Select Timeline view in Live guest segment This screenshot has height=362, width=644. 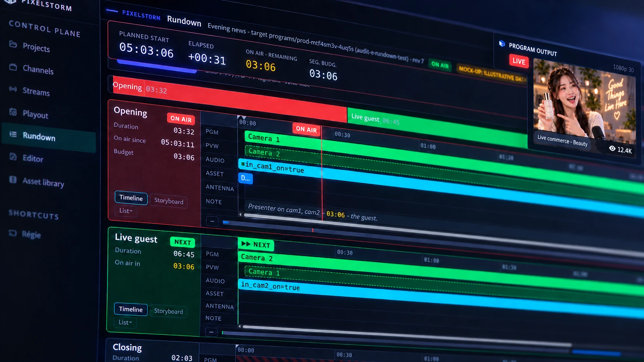[x=131, y=309]
